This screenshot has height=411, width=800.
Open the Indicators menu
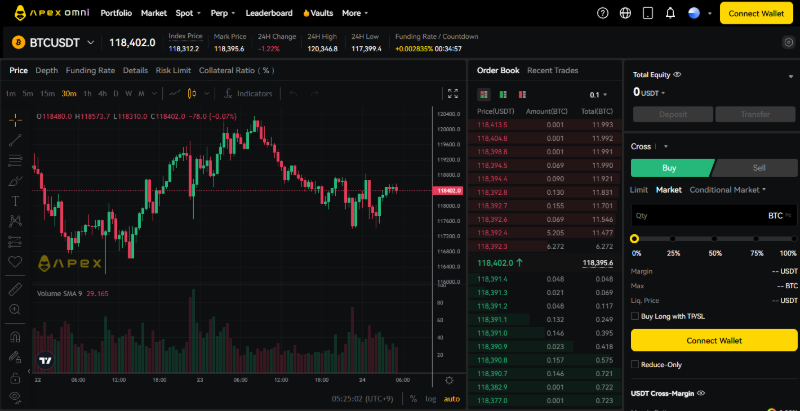[x=248, y=93]
